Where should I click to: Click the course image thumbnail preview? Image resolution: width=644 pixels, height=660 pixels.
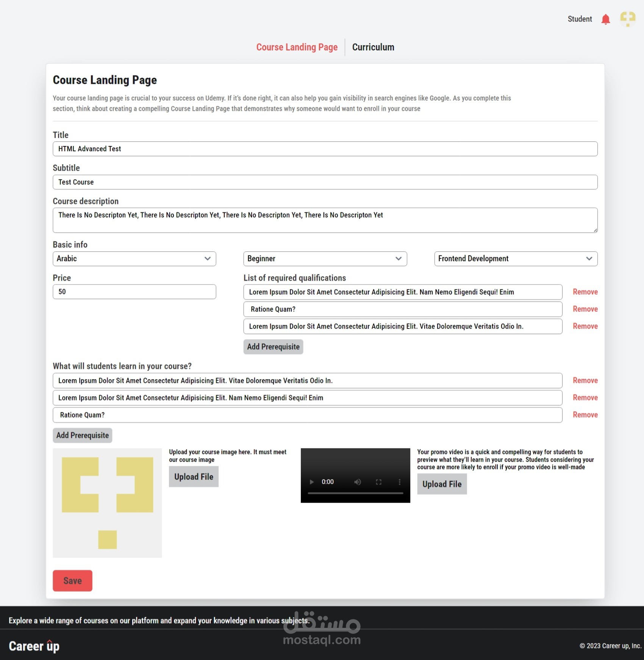click(107, 503)
